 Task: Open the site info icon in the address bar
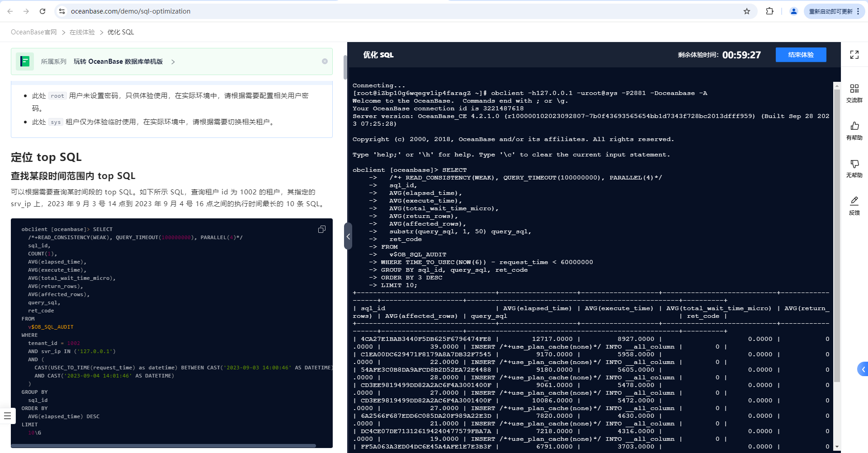tap(62, 11)
